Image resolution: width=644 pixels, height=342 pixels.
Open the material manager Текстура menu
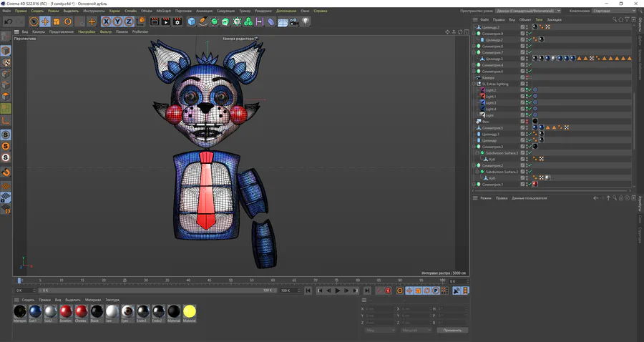pyautogui.click(x=112, y=300)
